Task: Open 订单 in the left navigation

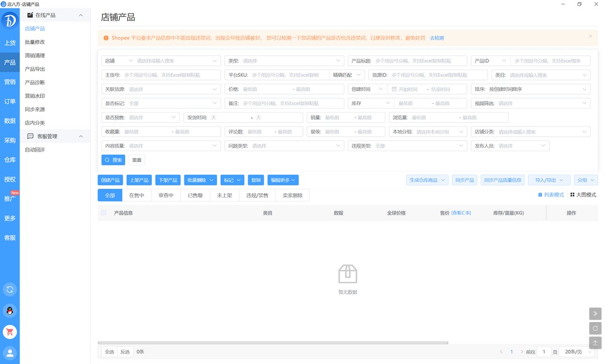Action: [10, 101]
